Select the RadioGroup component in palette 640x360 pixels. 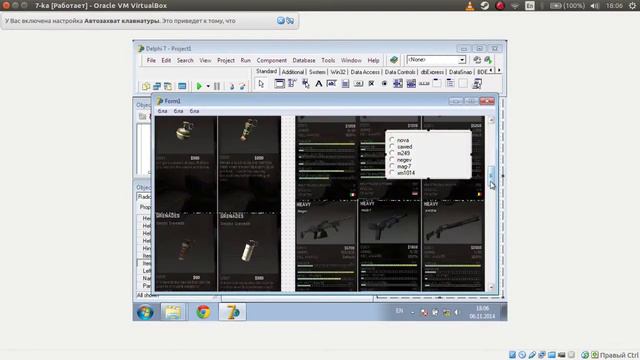pos(450,84)
